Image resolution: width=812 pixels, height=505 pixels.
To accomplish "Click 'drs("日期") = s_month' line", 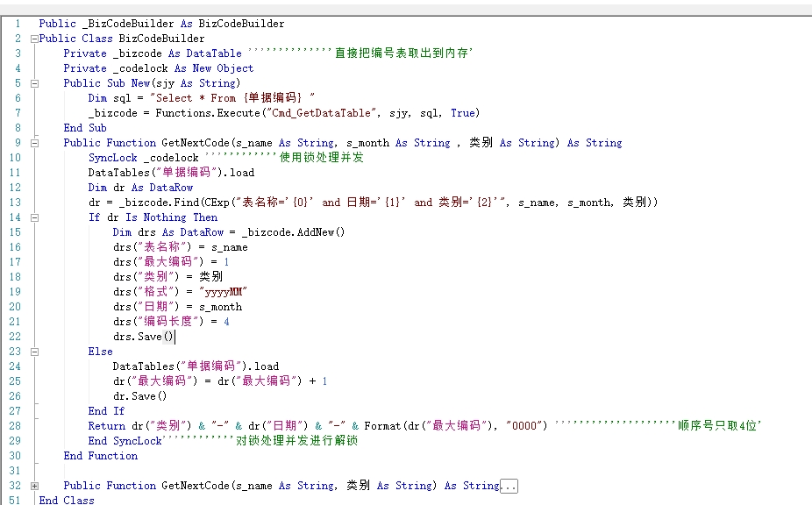I will point(178,307).
